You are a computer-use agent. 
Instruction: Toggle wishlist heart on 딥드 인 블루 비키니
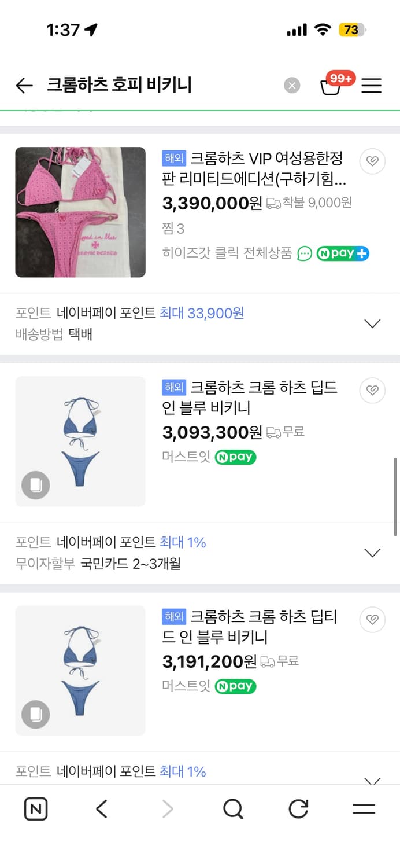pos(372,390)
